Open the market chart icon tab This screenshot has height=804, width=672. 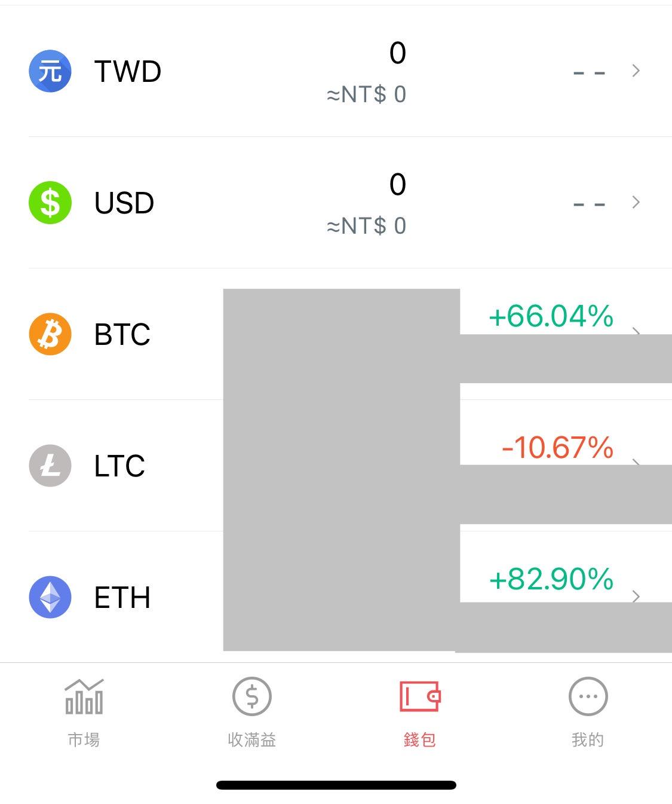84,697
